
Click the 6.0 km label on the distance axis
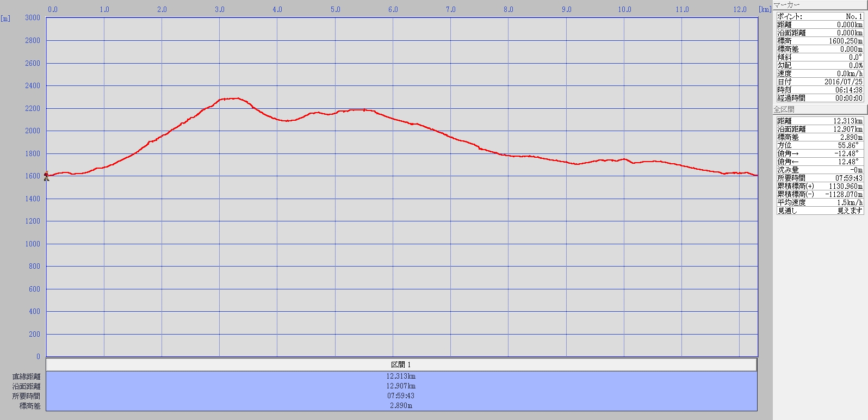click(393, 9)
